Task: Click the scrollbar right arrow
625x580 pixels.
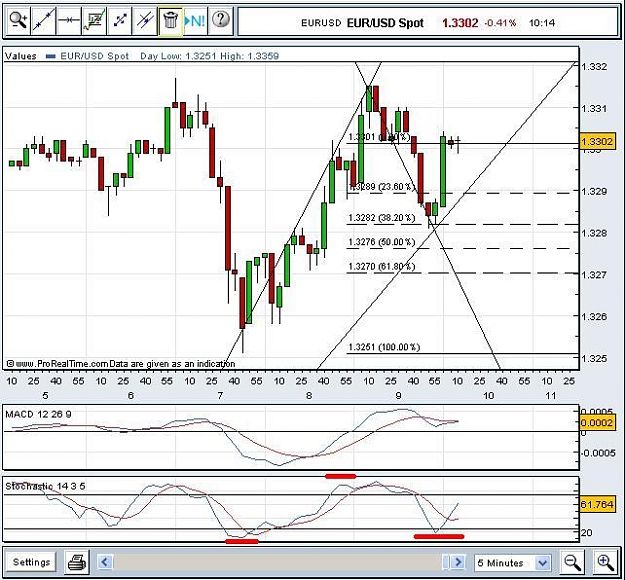Action: [x=458, y=562]
